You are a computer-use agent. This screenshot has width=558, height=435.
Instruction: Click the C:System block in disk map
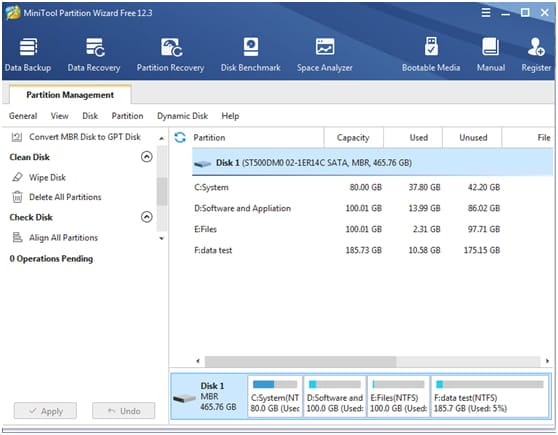(x=275, y=396)
